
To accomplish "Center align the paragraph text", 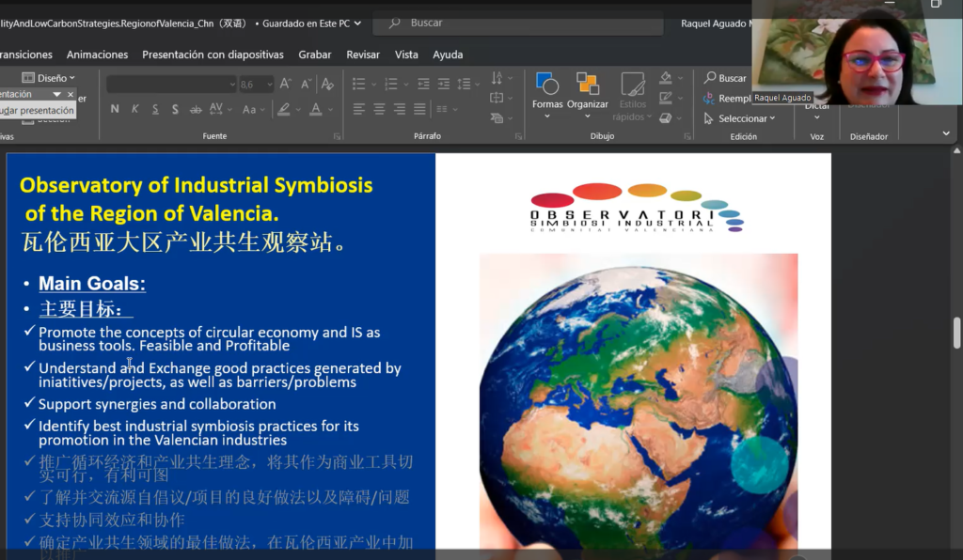I will (x=379, y=109).
